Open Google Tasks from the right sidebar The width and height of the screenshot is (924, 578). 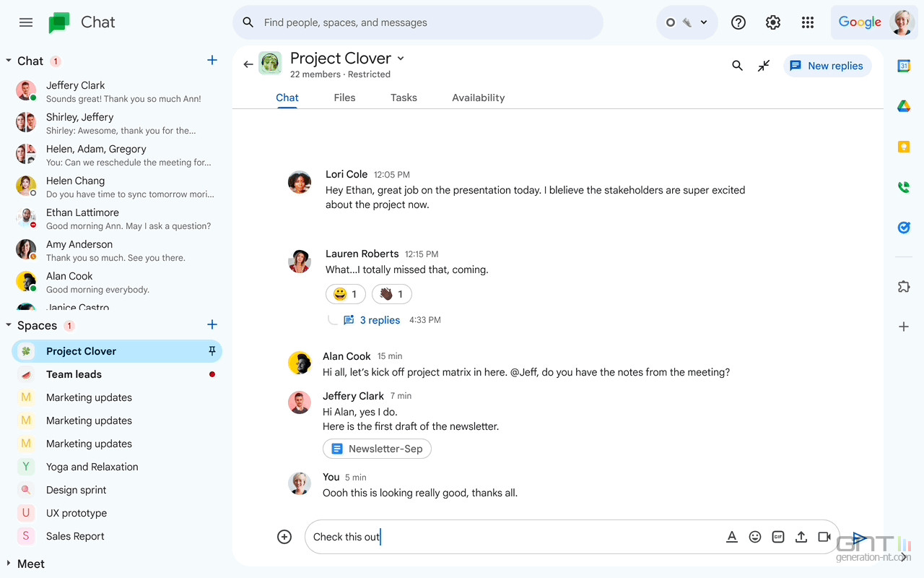pos(903,228)
